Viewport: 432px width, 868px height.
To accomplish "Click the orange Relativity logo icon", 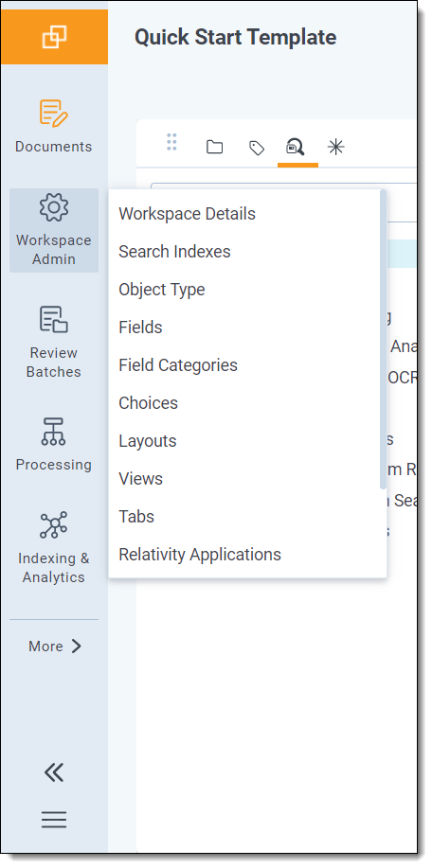I will click(x=54, y=37).
